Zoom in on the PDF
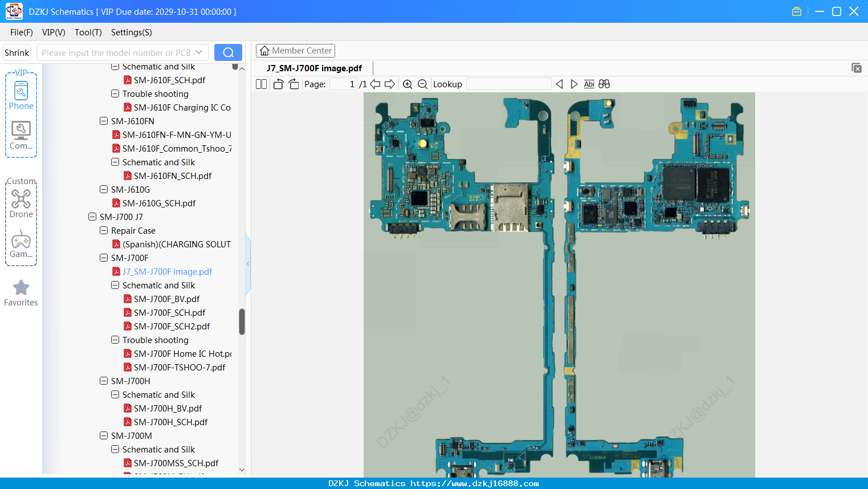Image resolution: width=868 pixels, height=489 pixels. [407, 84]
